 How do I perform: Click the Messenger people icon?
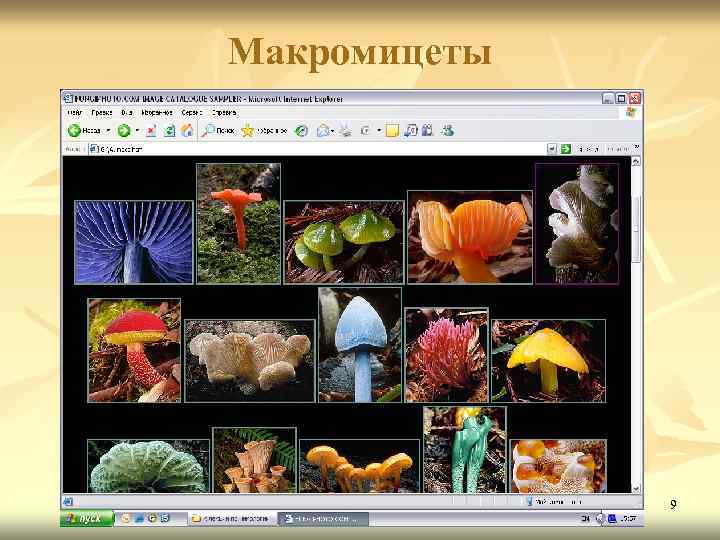coord(447,131)
